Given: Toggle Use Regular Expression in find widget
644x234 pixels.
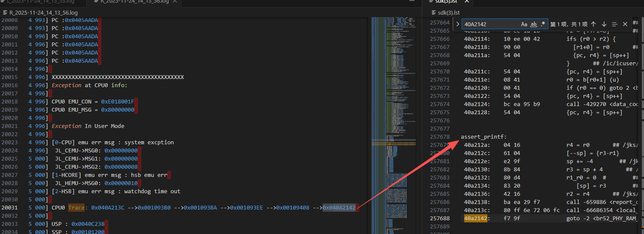Looking at the screenshot, I should click(543, 24).
